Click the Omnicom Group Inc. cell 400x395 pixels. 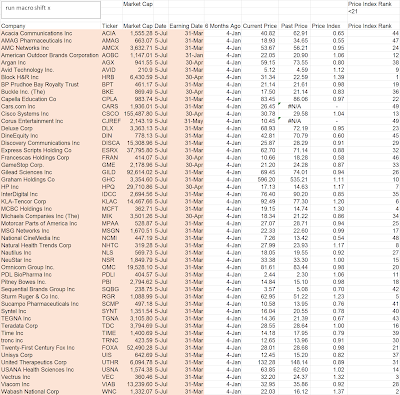tap(51, 267)
